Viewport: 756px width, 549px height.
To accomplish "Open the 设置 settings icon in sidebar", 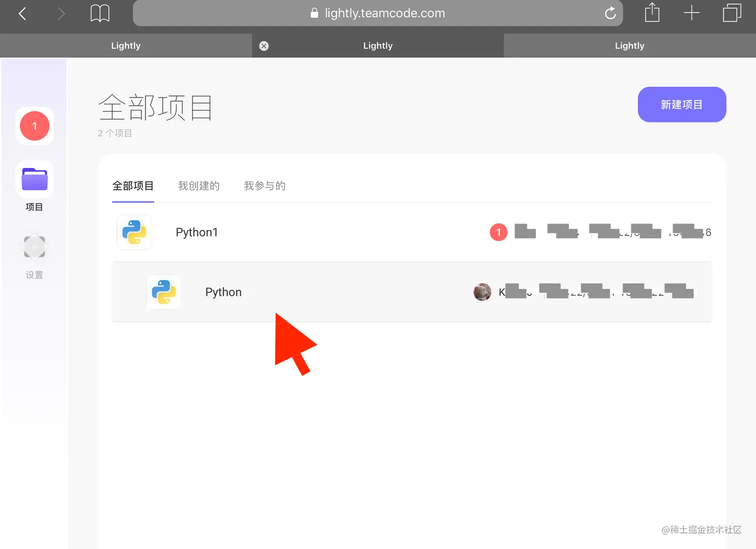I will 34,247.
